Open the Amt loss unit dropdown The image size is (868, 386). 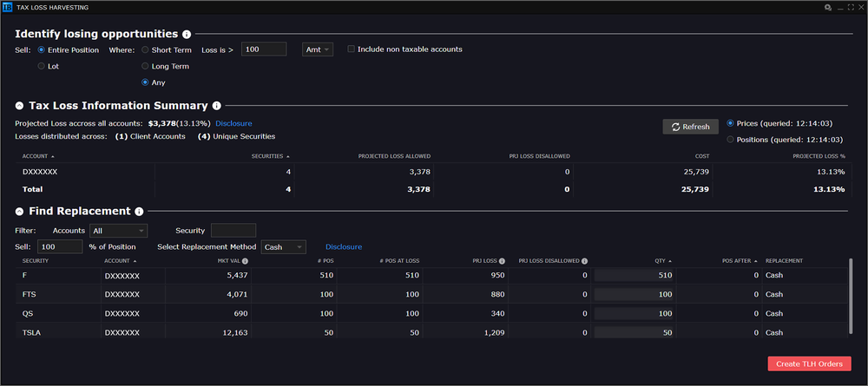pyautogui.click(x=317, y=49)
